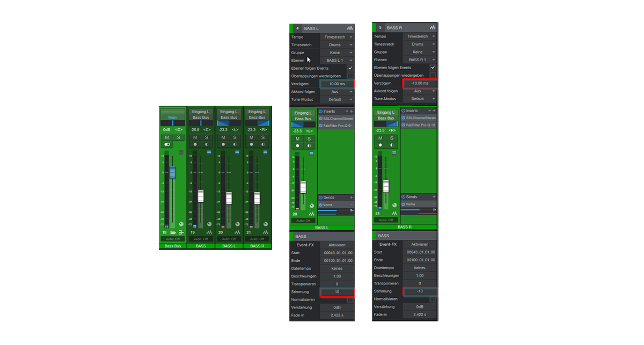Click the audio waveform icon on channel 19

[209, 232]
